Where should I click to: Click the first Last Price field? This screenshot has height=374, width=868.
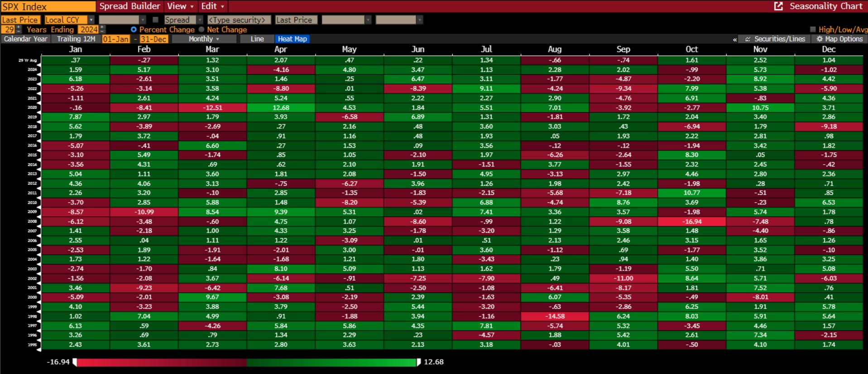(x=20, y=20)
